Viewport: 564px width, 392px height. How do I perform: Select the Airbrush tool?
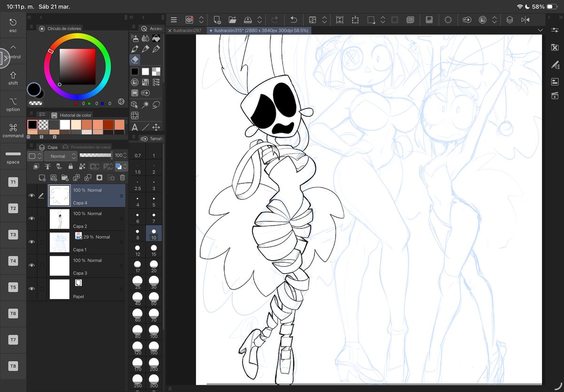click(x=135, y=38)
